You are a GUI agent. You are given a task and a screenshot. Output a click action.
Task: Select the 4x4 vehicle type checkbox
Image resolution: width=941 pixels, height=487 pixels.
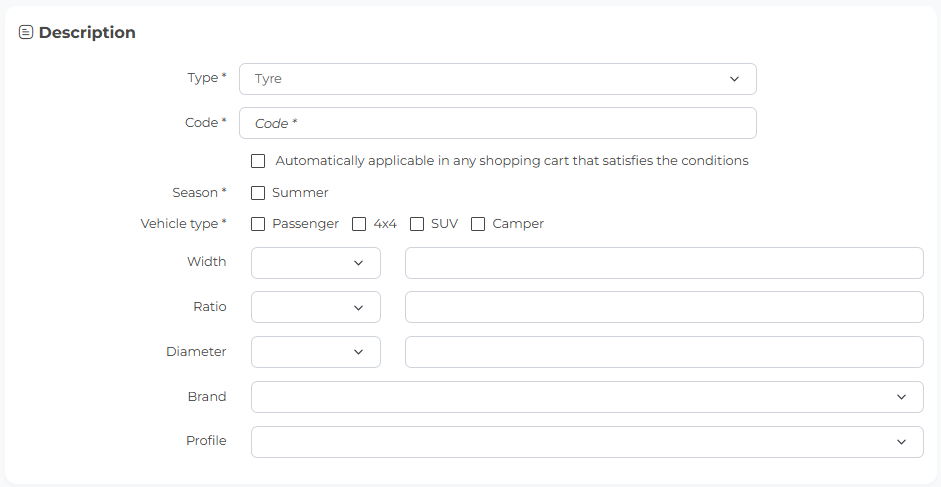359,224
